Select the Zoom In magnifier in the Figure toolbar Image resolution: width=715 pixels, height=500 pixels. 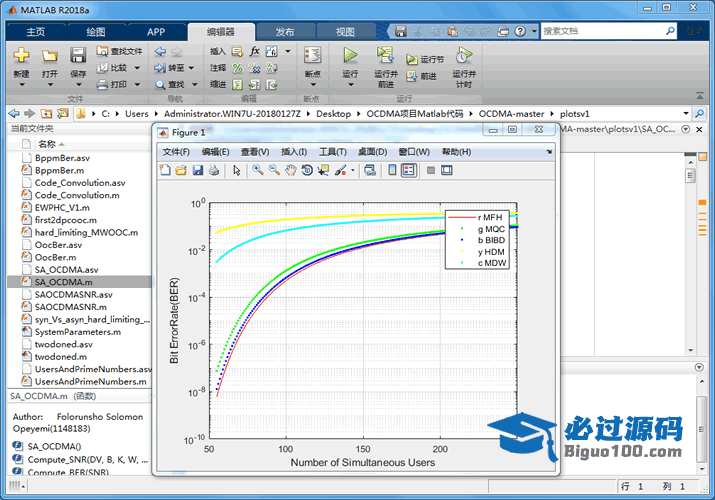pyautogui.click(x=257, y=171)
